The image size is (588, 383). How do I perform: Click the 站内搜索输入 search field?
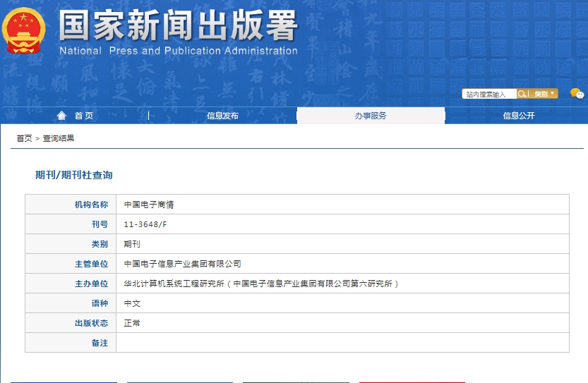pos(488,94)
